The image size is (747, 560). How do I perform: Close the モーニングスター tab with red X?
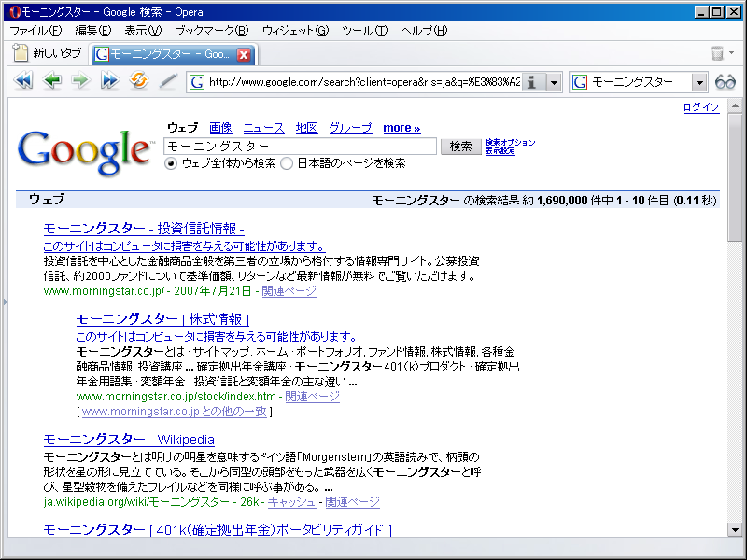point(244,55)
